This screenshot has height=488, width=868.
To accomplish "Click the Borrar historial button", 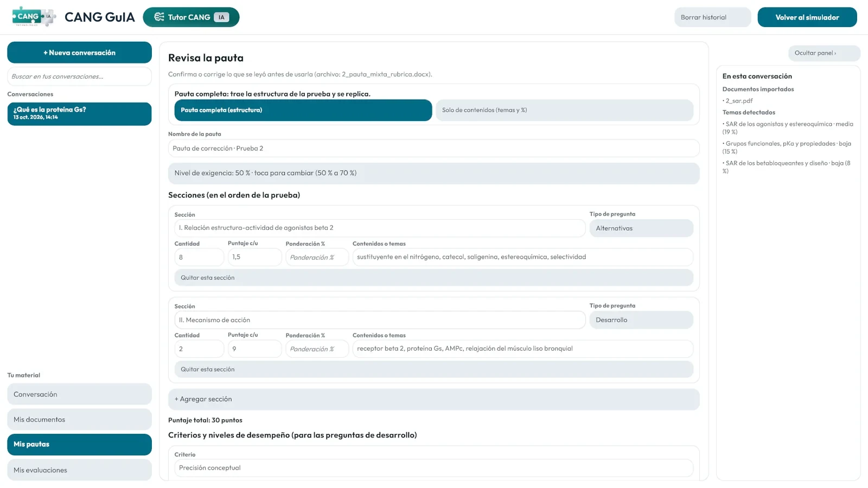I will click(x=713, y=17).
